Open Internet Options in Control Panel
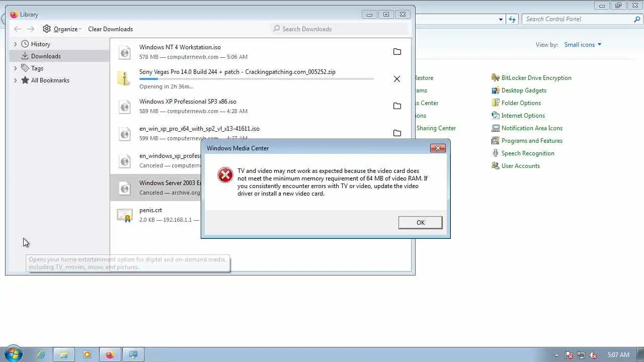This screenshot has height=362, width=644. click(x=523, y=116)
